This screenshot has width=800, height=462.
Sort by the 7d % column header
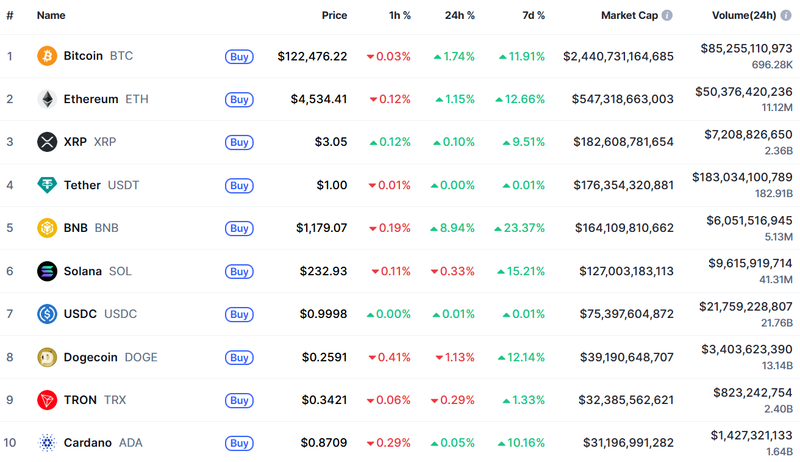coord(534,16)
